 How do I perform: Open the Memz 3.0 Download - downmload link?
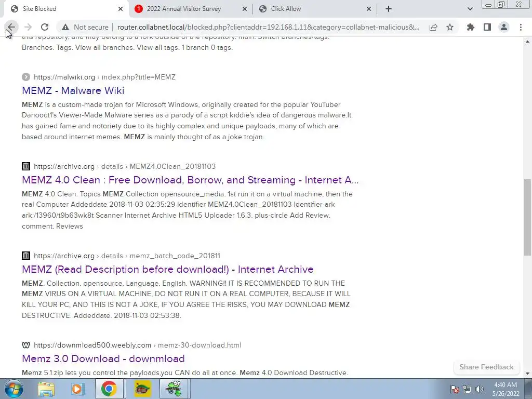[103, 358]
